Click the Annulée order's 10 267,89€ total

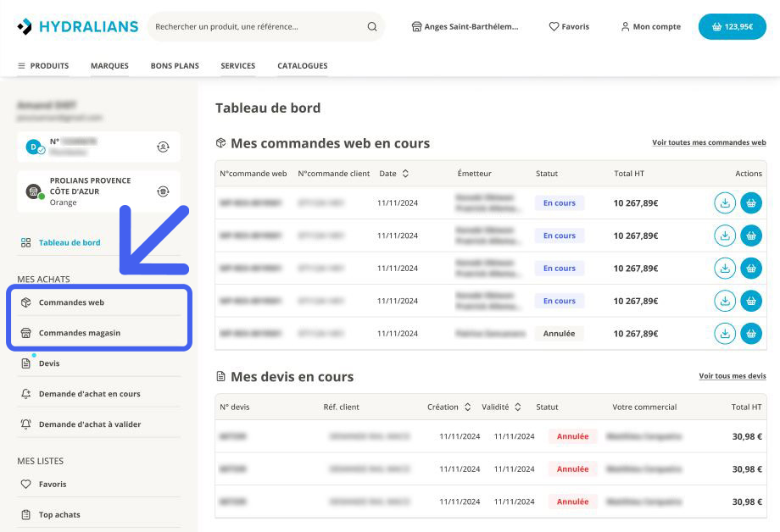click(x=636, y=334)
